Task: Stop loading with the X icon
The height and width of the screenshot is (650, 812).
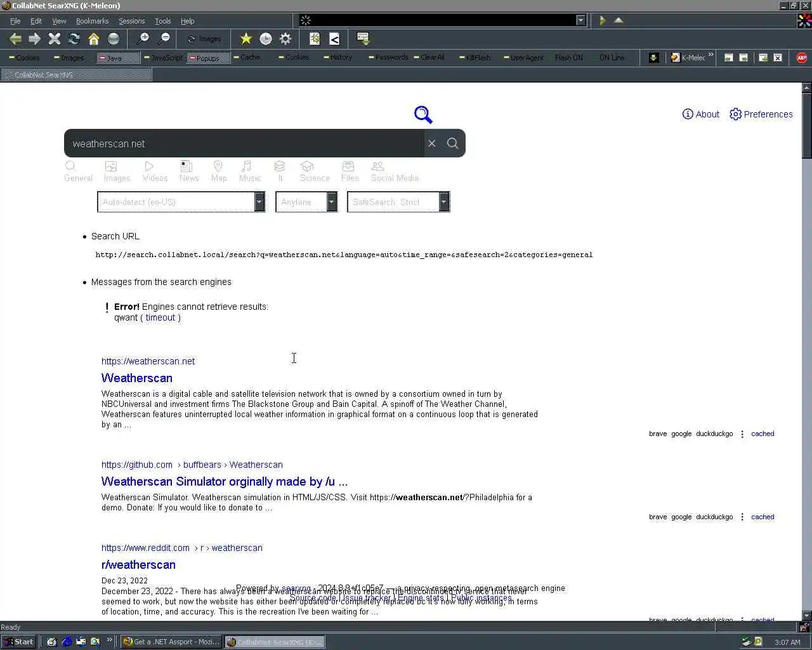Action: [55, 39]
